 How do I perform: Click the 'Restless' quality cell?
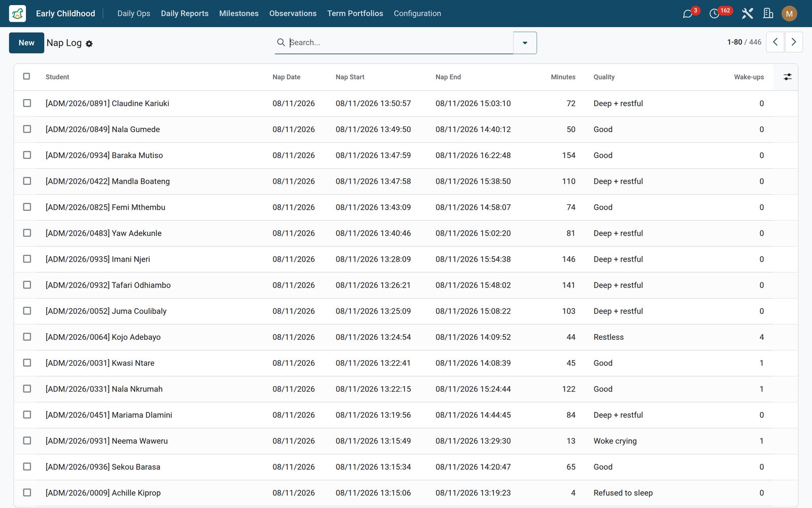[x=608, y=337]
